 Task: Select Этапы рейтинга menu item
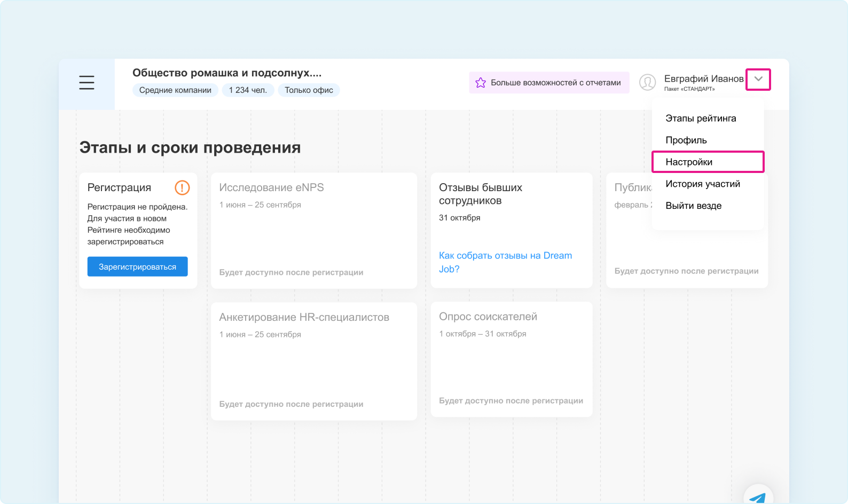[x=701, y=119]
